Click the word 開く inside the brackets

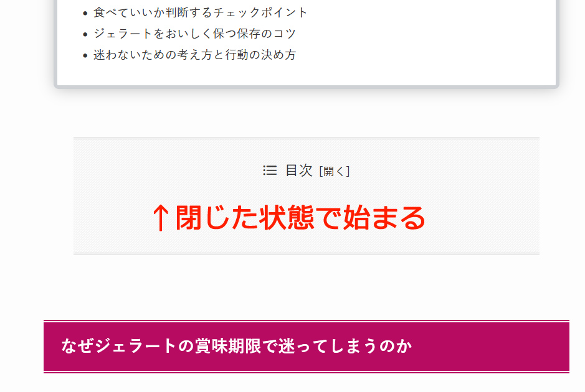[335, 171]
